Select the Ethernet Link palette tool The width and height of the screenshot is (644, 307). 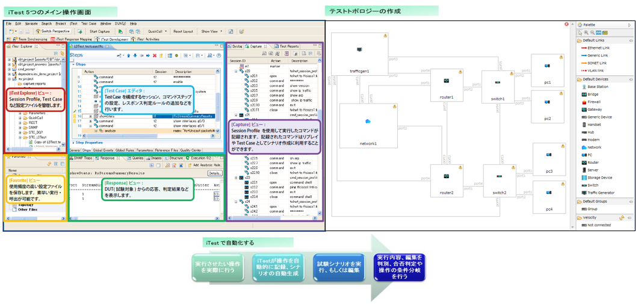point(595,48)
